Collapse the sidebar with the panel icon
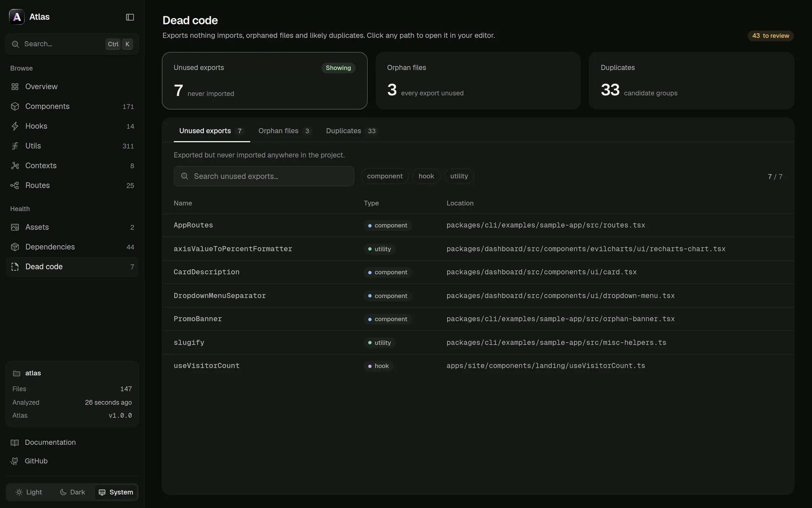 coord(130,17)
